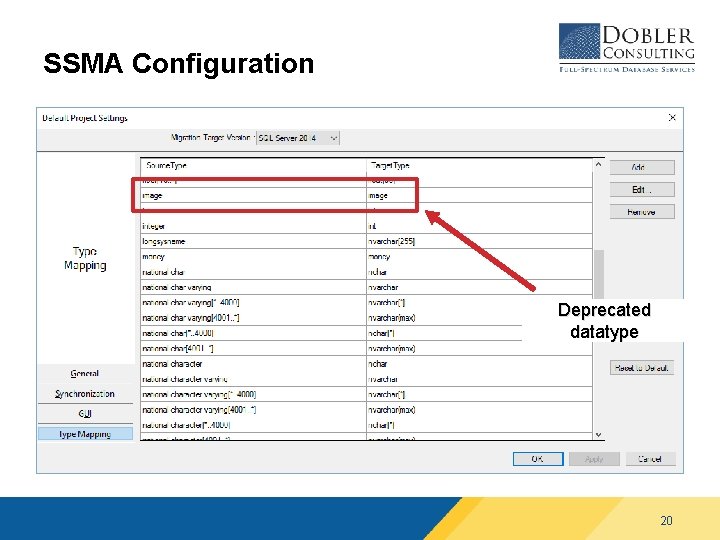This screenshot has height=540, width=720.
Task: Click the type mapping scrollbar thumb
Action: (599, 274)
